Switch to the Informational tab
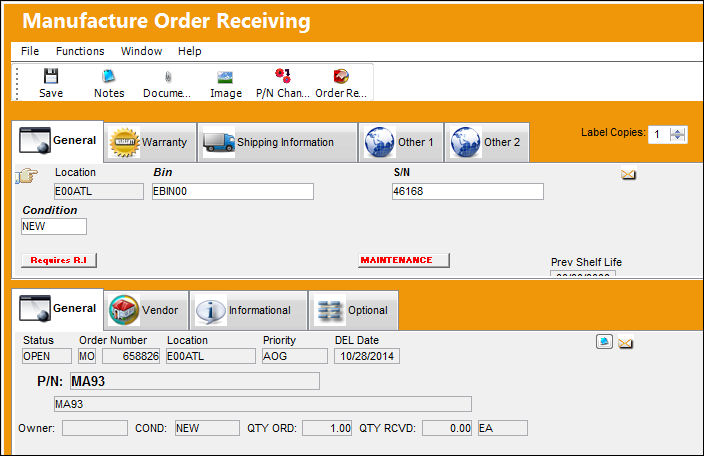 (248, 310)
